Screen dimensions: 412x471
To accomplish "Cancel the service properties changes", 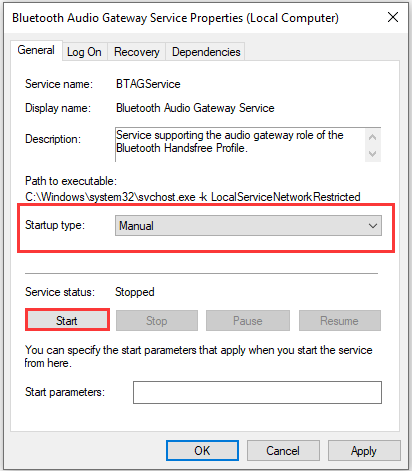I will point(283,451).
